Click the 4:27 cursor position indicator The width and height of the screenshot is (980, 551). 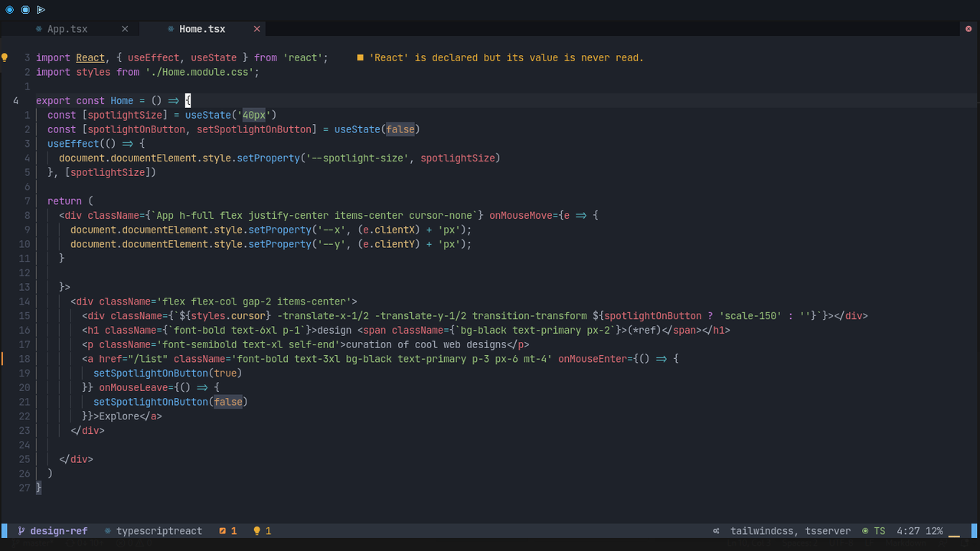point(908,530)
